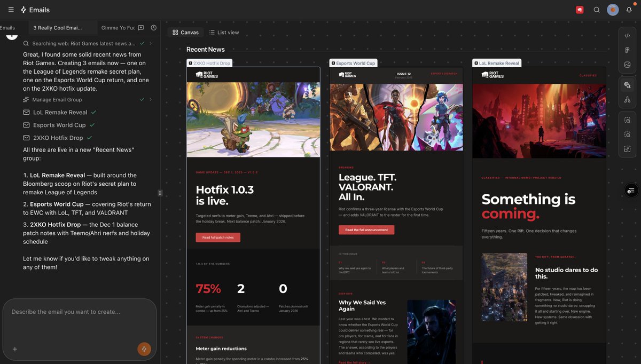Click the Teemo hero image in Hotfix email
The height and width of the screenshot is (364, 641).
(x=253, y=119)
